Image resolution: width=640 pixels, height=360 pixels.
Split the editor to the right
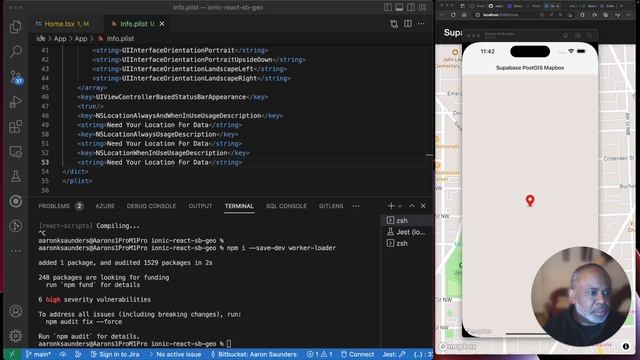[408, 24]
